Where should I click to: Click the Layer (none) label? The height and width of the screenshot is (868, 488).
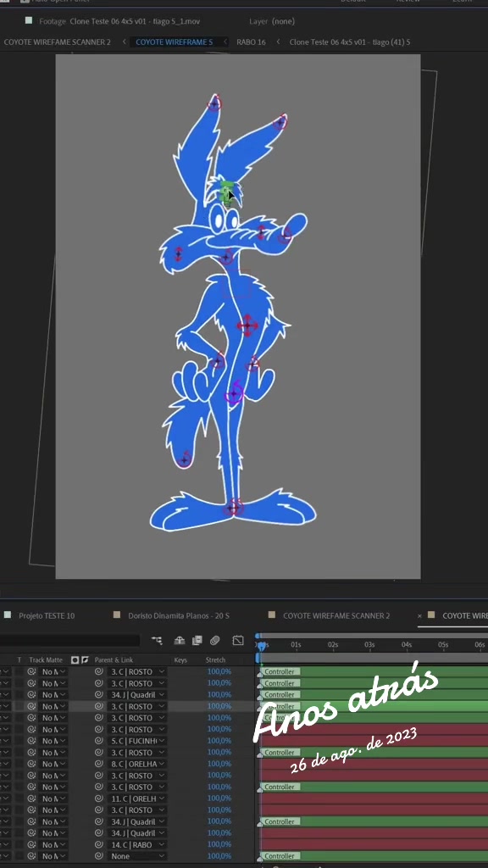pyautogui.click(x=272, y=21)
